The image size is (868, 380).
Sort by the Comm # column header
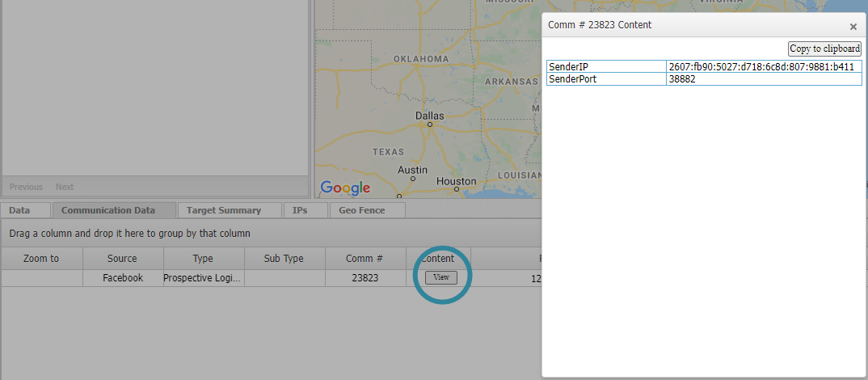364,259
